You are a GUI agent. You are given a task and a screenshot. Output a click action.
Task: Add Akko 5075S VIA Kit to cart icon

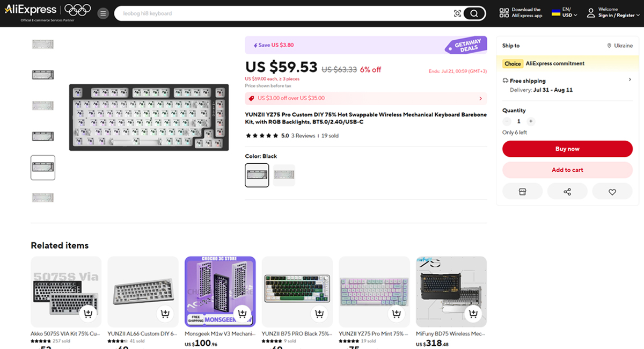click(88, 314)
